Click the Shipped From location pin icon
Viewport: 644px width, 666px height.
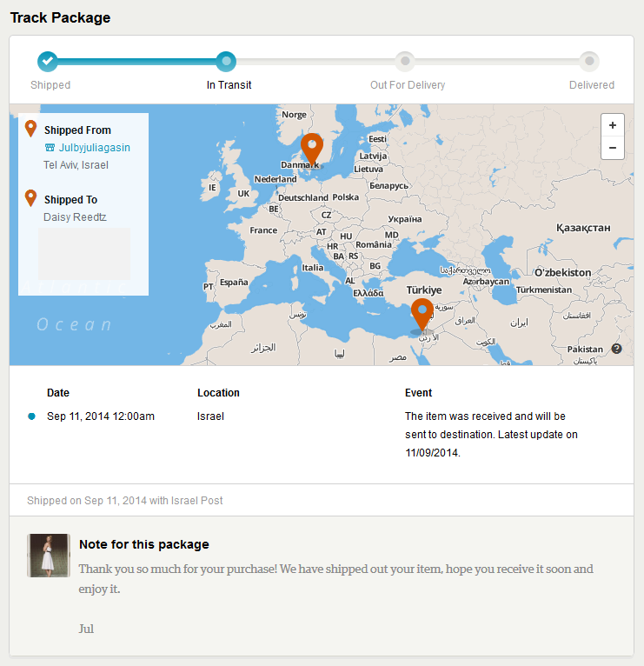coord(30,129)
